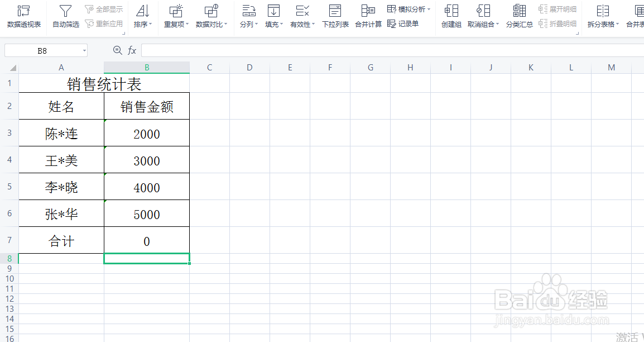The image size is (644, 342).
Task: Click 折叠明细 collapse detail
Action: 558,24
